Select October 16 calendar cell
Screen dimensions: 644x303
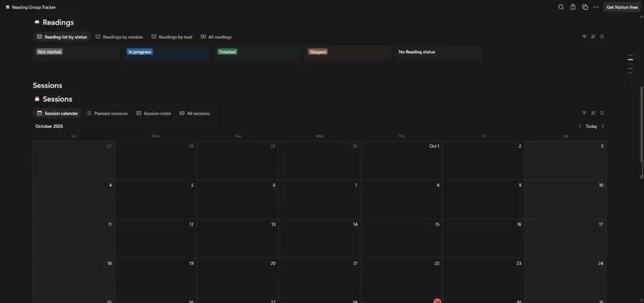click(484, 239)
